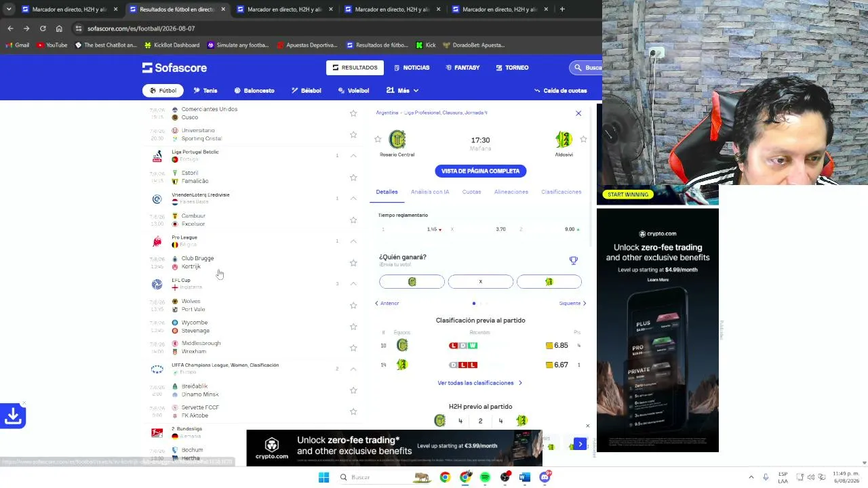Toggle the favorite star next to Aldosivi
The width and height of the screenshot is (868, 488).
(583, 140)
